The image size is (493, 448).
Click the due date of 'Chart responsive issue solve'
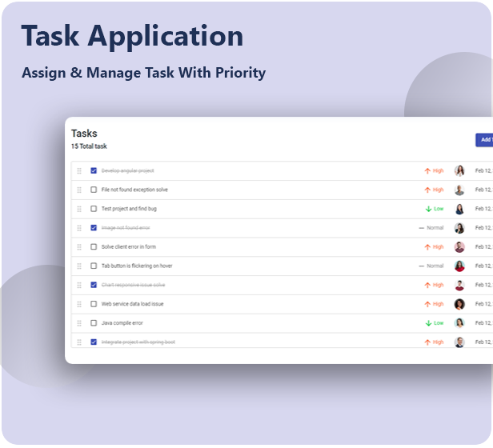tap(483, 285)
